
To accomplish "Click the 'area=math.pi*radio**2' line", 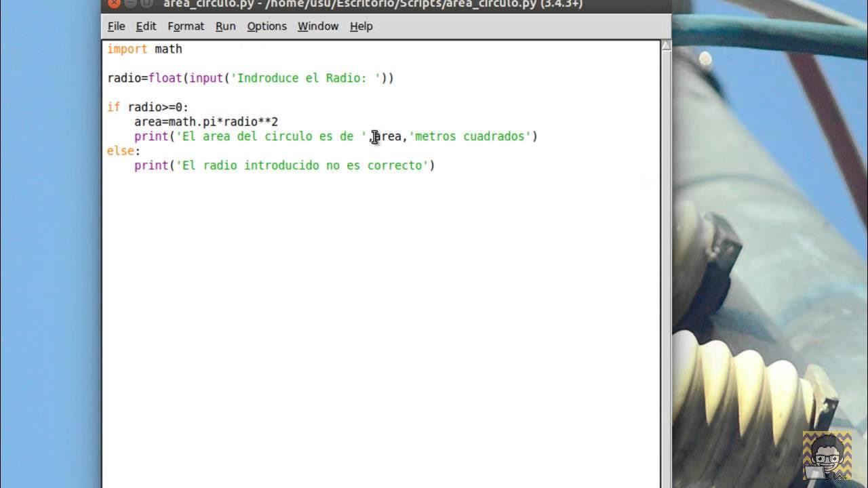I will coord(206,122).
